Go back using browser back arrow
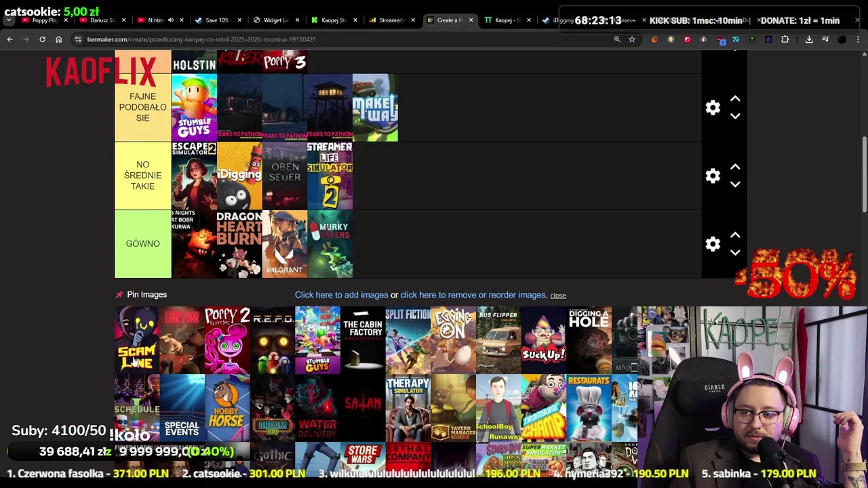The height and width of the screenshot is (488, 868). pos(9,39)
